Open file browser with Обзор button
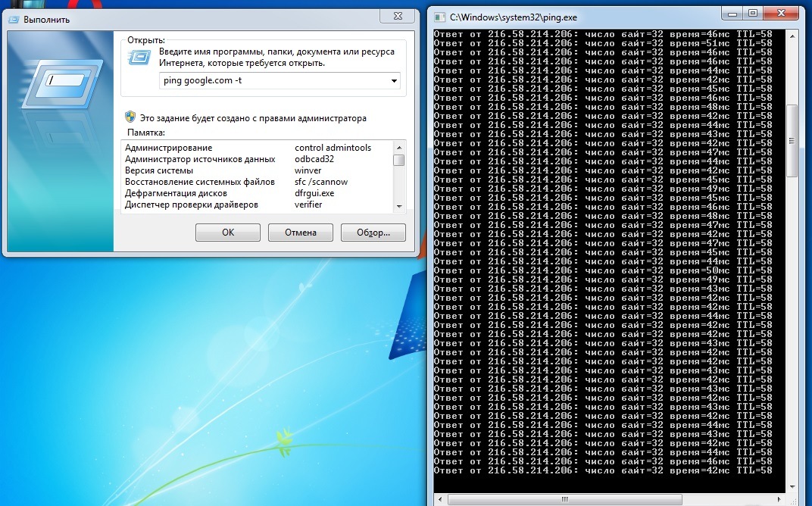 point(373,233)
